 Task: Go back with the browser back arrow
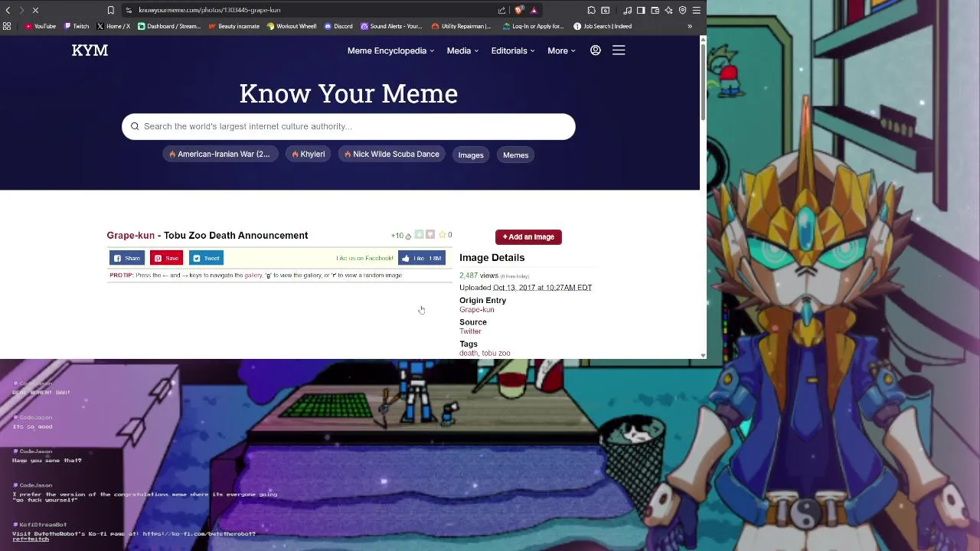coord(8,10)
